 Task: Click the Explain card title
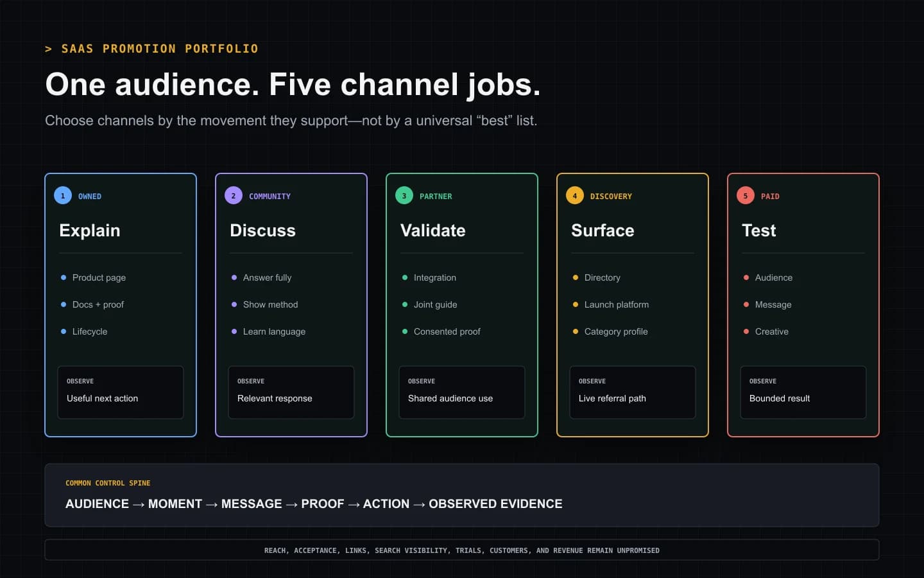click(x=90, y=231)
